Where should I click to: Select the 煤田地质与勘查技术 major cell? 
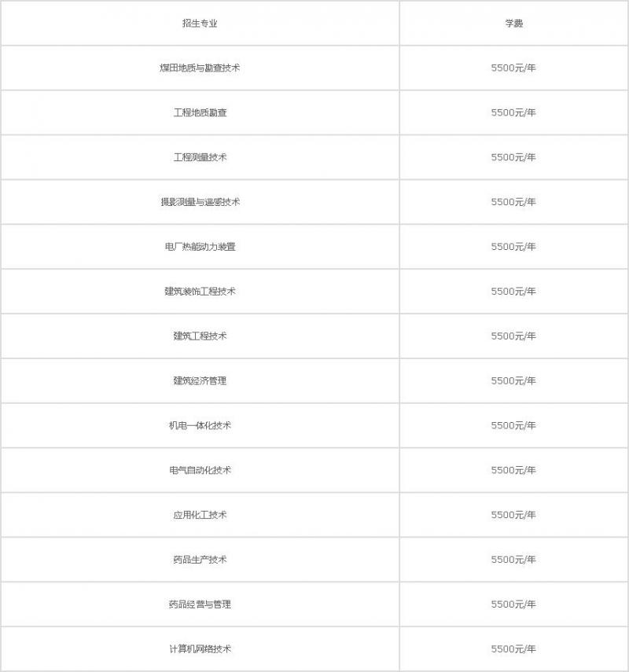[200, 68]
